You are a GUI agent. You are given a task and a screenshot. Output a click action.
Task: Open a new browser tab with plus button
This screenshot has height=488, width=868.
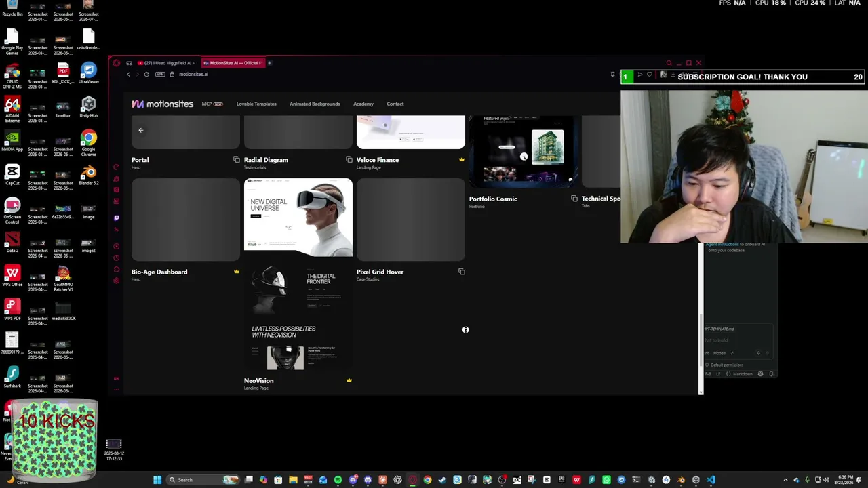pos(269,63)
